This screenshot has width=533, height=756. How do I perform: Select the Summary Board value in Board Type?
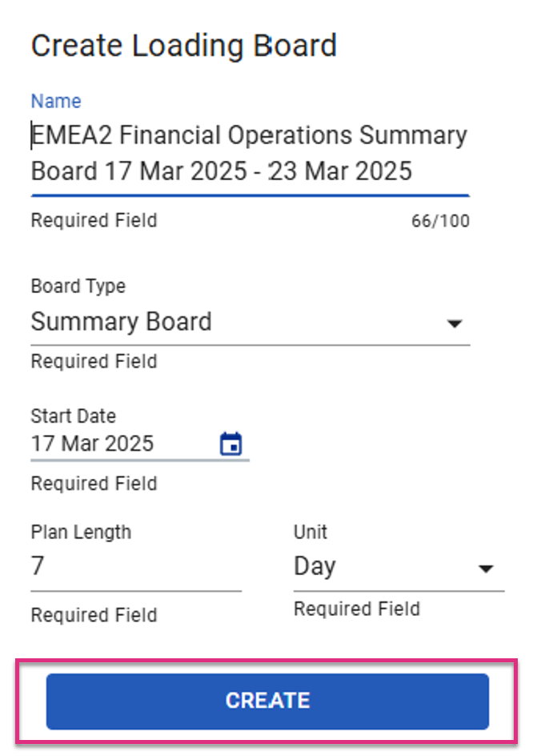tap(122, 322)
